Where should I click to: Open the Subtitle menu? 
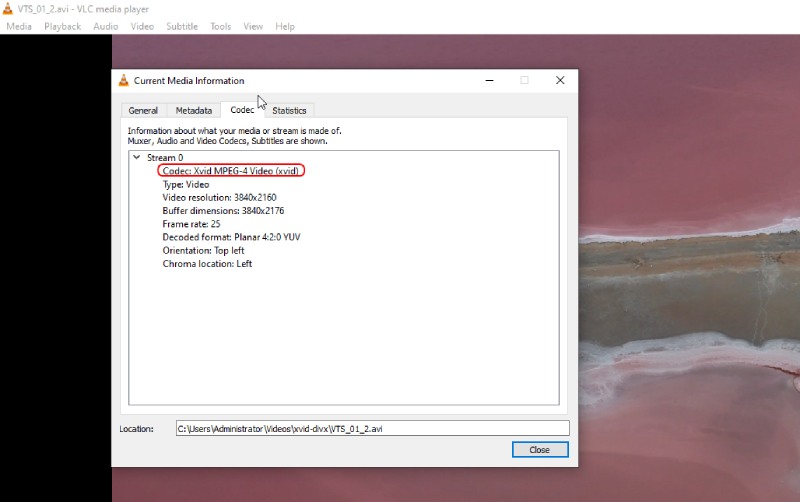pyautogui.click(x=182, y=27)
